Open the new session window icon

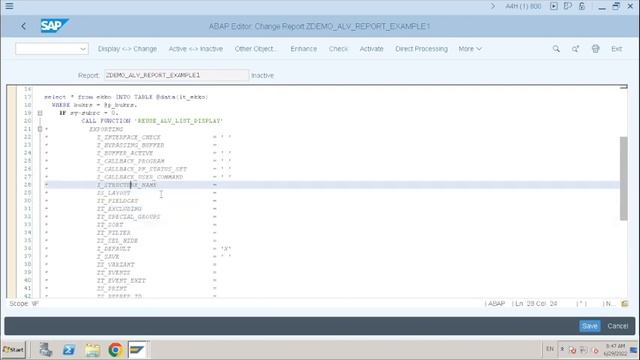point(568,6)
